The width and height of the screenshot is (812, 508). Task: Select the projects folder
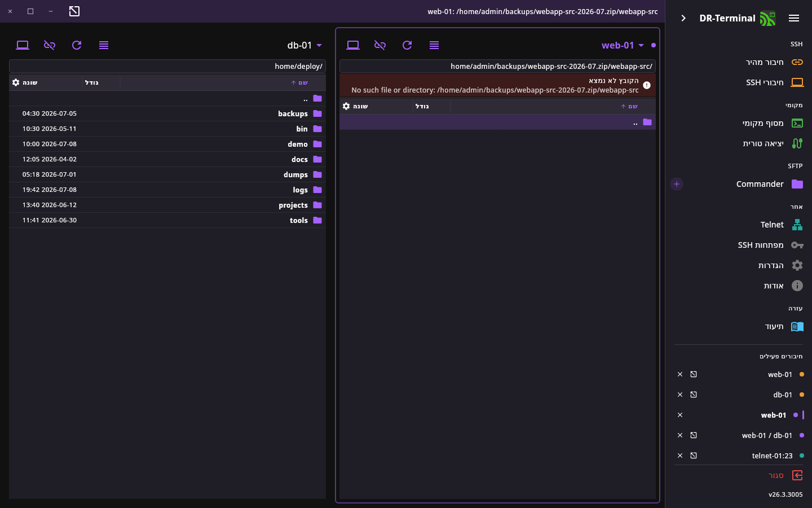click(x=167, y=205)
